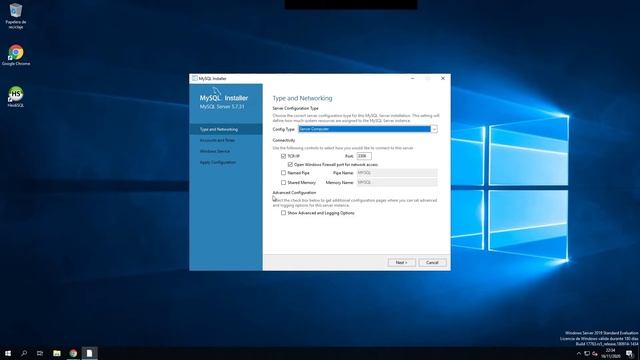The width and height of the screenshot is (640, 360).
Task: Click the MySQL dolphin logo in the sidebar
Action: coord(217,91)
